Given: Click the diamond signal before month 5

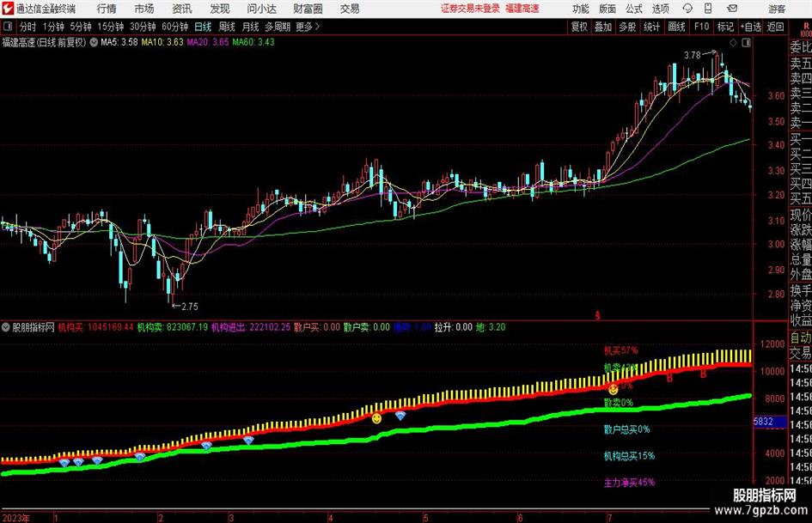Looking at the screenshot, I should click(x=400, y=416).
